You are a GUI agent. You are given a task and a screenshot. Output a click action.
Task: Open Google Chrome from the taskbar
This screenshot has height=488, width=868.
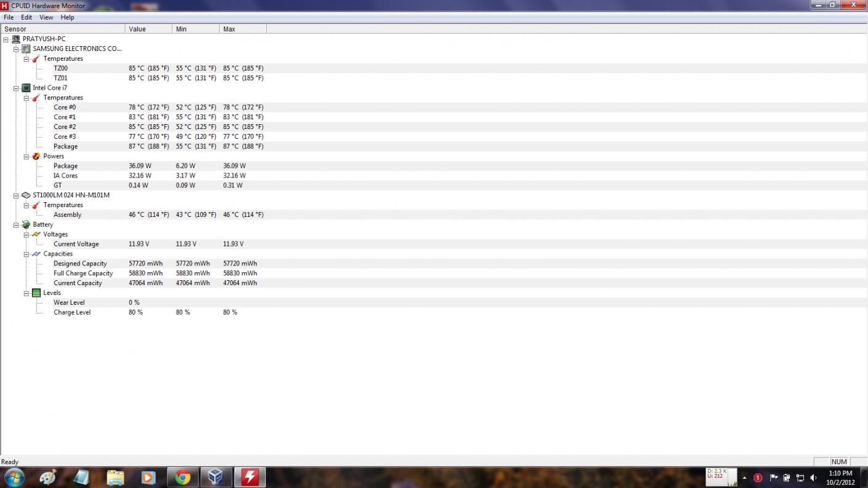coord(182,477)
